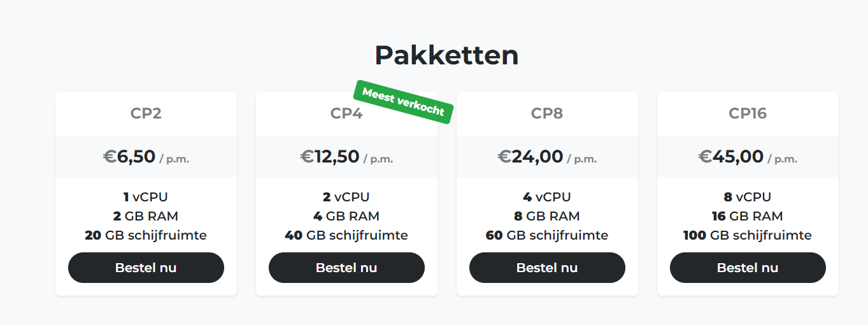Select the 60 GB schijfruimte line
This screenshot has height=325, width=868.
547,235
